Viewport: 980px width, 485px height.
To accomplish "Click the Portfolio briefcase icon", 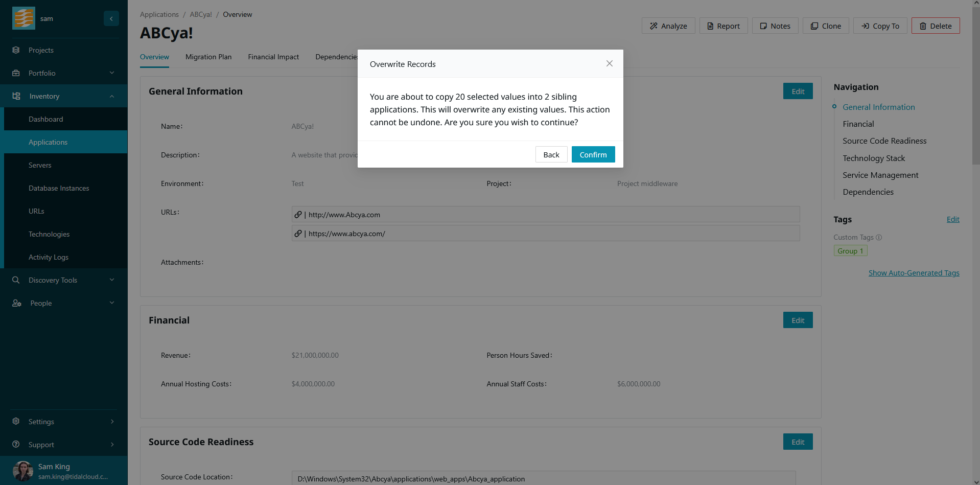I will (x=16, y=73).
